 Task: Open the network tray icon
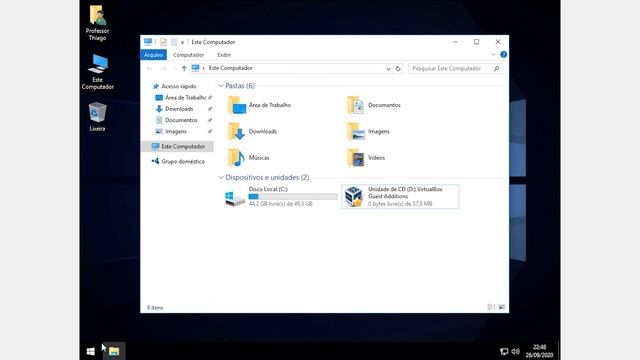pyautogui.click(x=504, y=351)
